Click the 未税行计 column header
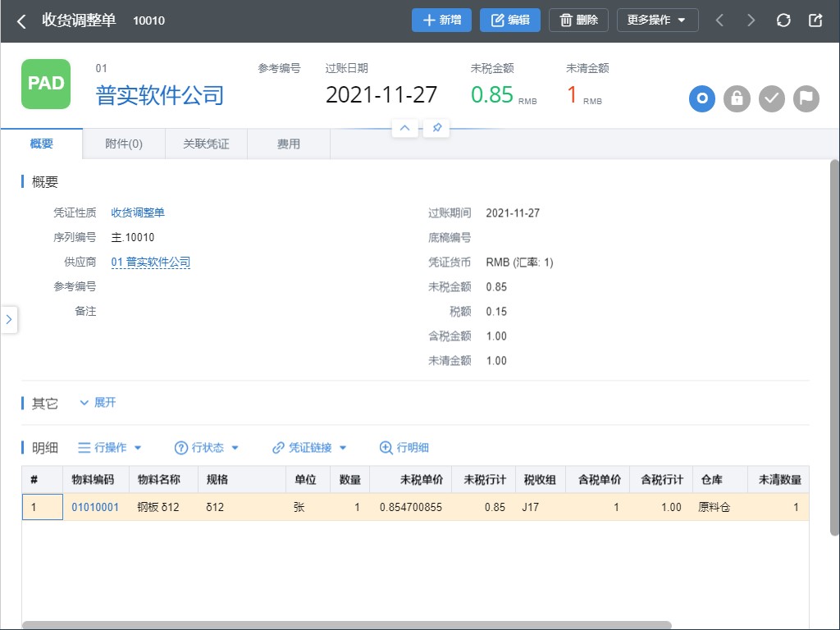 484,479
